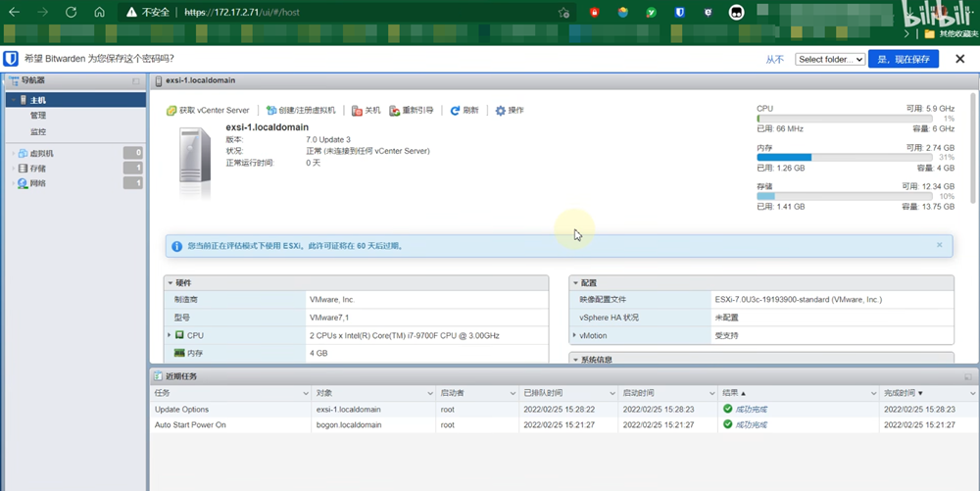Open Bitwarden extension icon in toolbar
Viewport: 980px width, 491px height.
coord(679,12)
